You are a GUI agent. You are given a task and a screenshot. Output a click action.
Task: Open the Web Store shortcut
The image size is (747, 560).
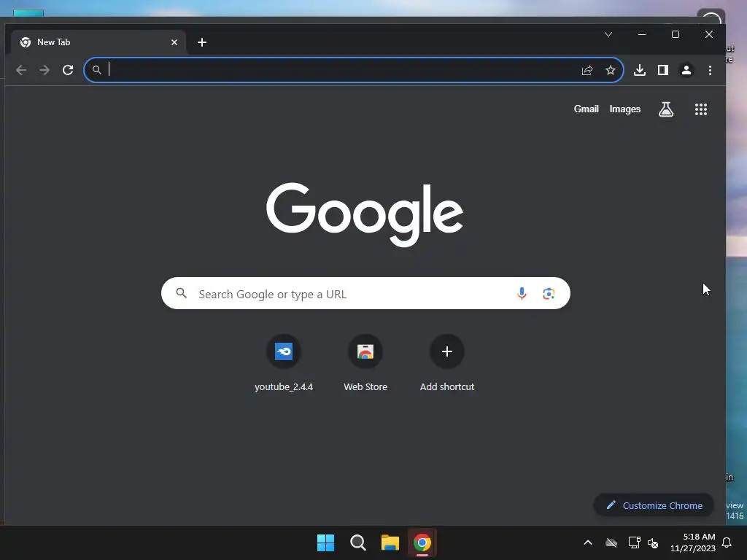tap(365, 364)
